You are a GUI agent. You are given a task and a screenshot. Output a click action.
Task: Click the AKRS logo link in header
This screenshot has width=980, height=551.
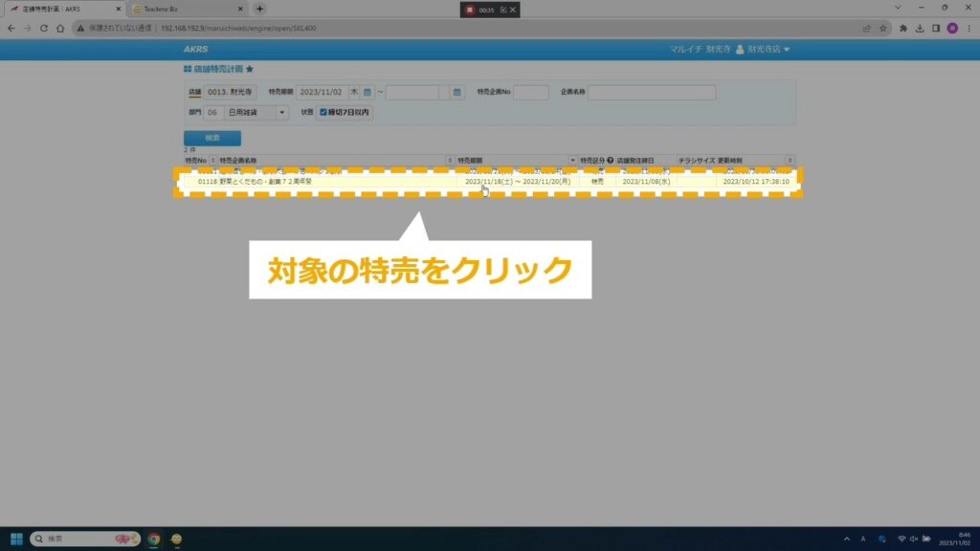click(x=197, y=49)
